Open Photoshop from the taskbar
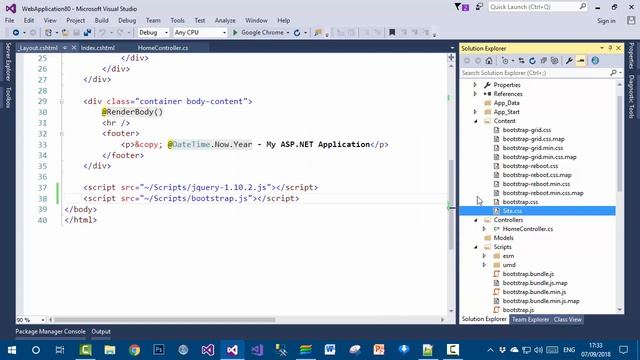 [159, 350]
